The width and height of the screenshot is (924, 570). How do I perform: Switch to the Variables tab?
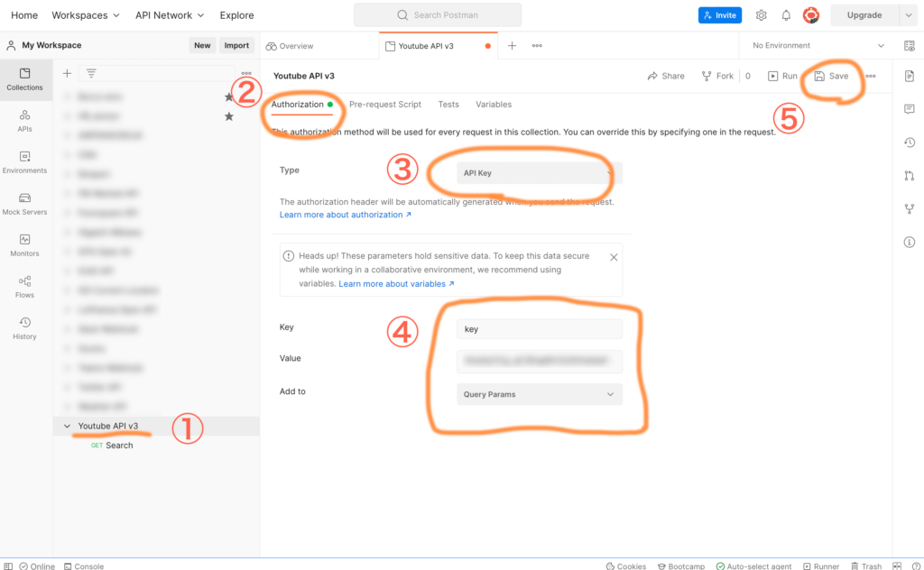pos(494,105)
